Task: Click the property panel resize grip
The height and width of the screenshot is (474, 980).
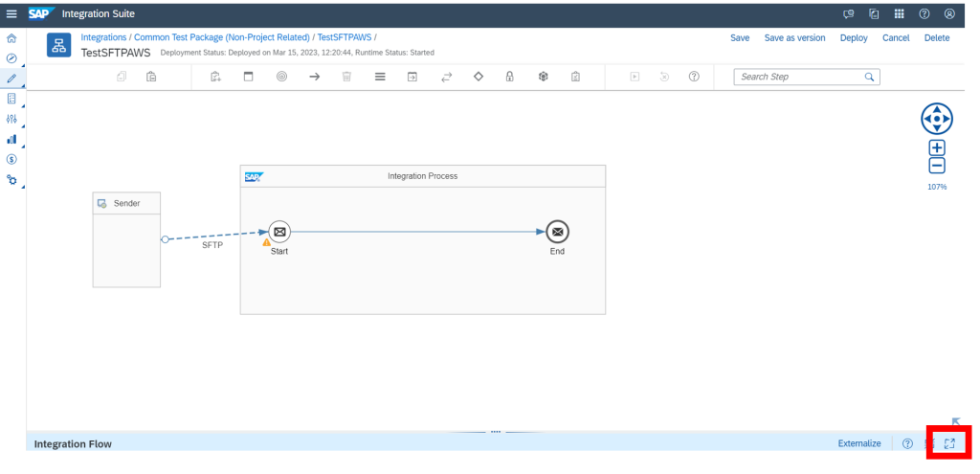Action: click(x=496, y=432)
